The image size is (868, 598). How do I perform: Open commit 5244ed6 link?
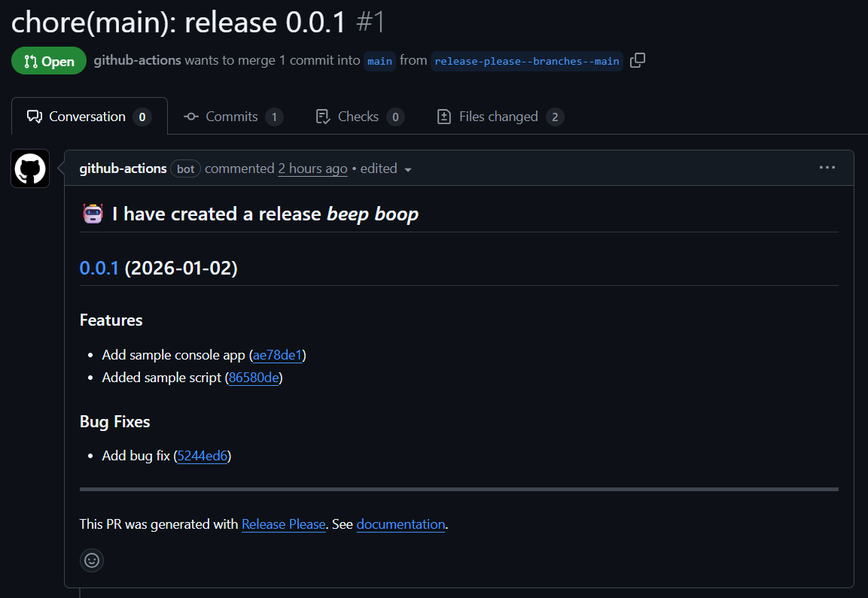203,456
